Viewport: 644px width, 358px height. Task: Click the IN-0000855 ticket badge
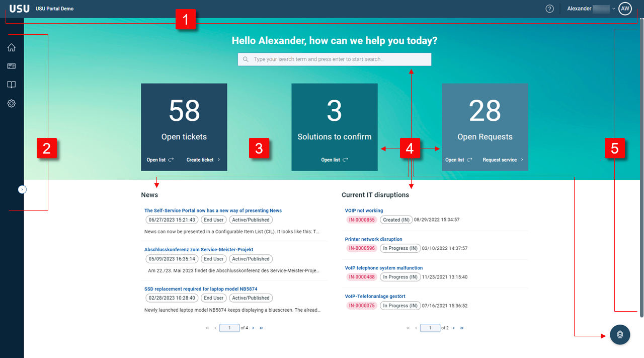361,220
